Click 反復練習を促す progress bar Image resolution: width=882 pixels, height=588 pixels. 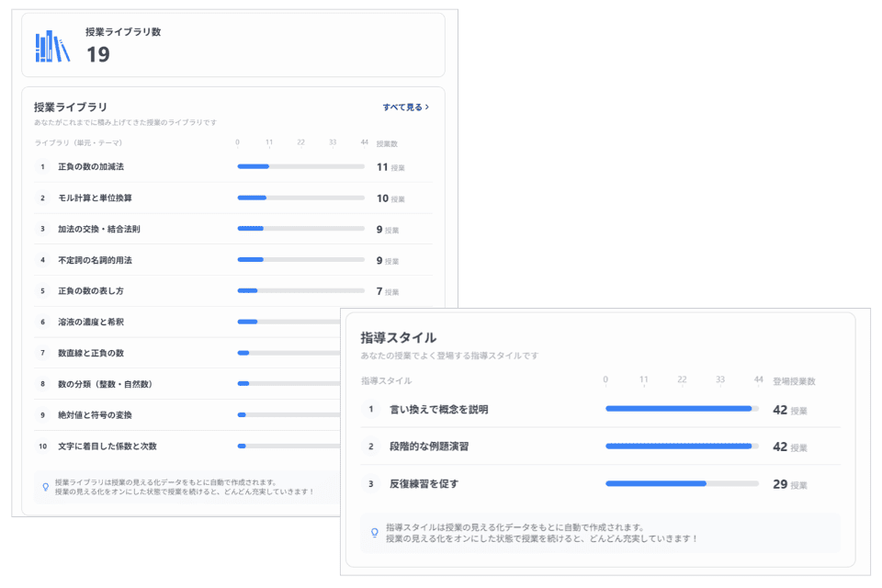pos(682,484)
